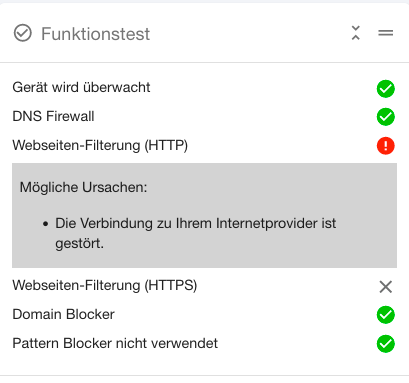The width and height of the screenshot is (409, 383).
Task: Click the Funktionstest checkmark circle icon
Action: click(x=23, y=33)
